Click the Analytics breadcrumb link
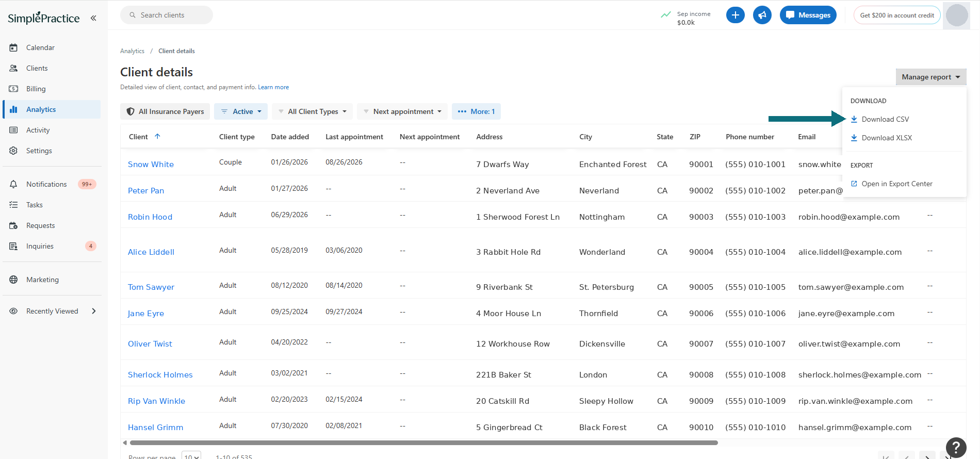The width and height of the screenshot is (980, 459). (x=132, y=51)
